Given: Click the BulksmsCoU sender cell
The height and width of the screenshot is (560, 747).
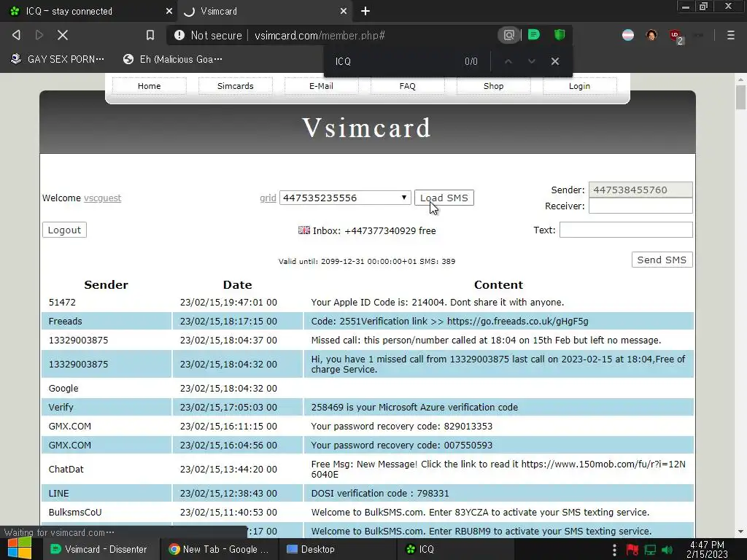Looking at the screenshot, I should 107,513.
